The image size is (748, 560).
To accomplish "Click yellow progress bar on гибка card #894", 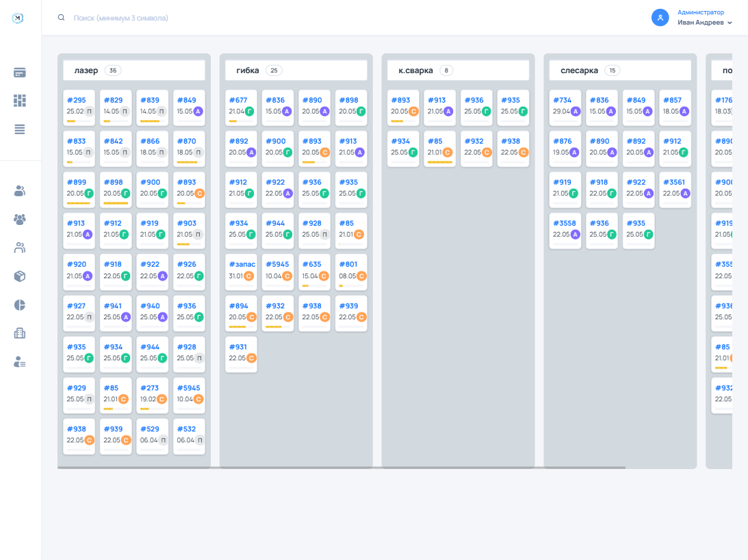I will [237, 327].
